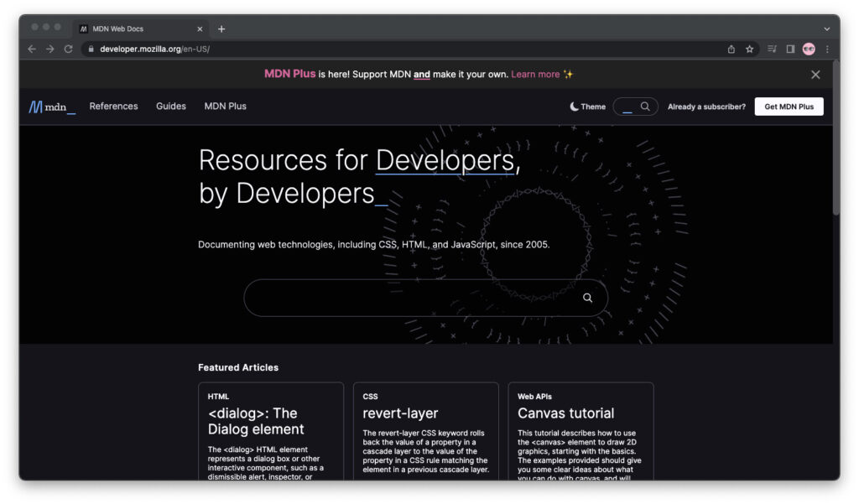Viewport: 859px width, 504px height.
Task: Click the Featured Articles heading
Action: coord(238,367)
